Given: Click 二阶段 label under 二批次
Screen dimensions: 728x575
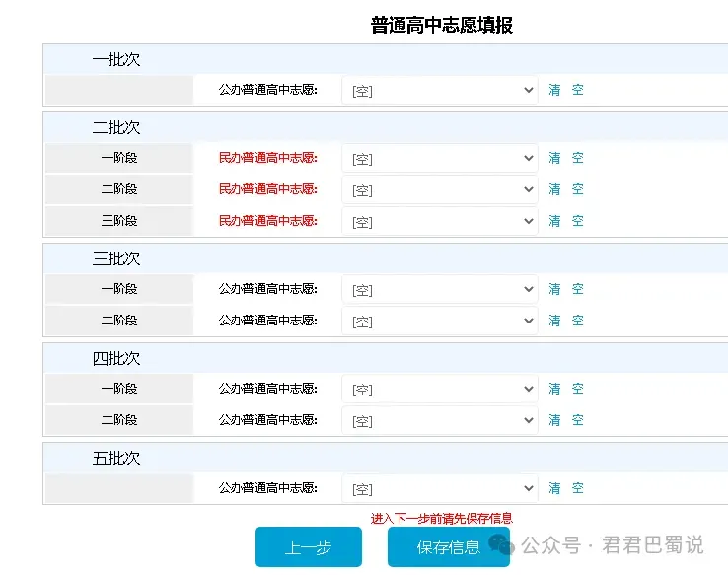Looking at the screenshot, I should coord(119,189).
